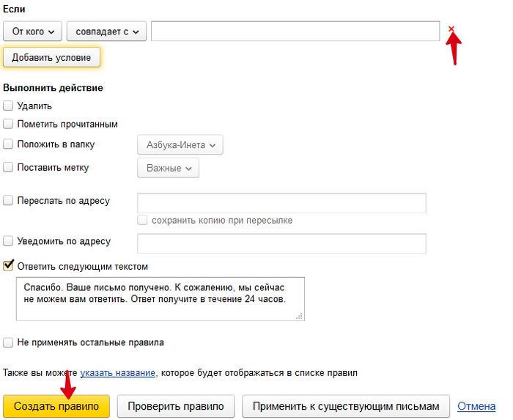Toggle the 'Поставить метку' checkbox
This screenshot has width=513, height=420.
tap(8, 167)
